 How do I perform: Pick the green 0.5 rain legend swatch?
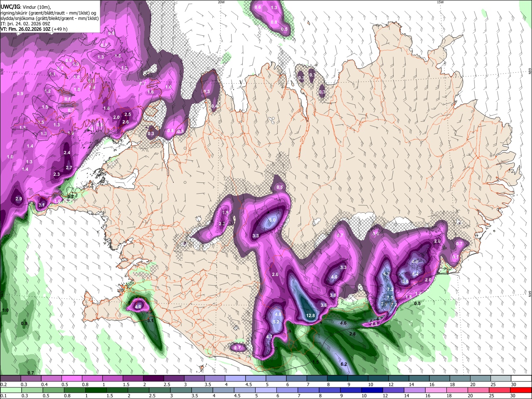point(54,390)
